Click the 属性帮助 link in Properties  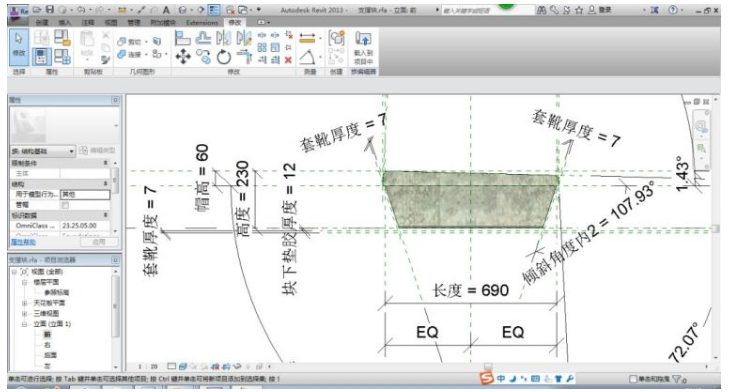(23, 242)
